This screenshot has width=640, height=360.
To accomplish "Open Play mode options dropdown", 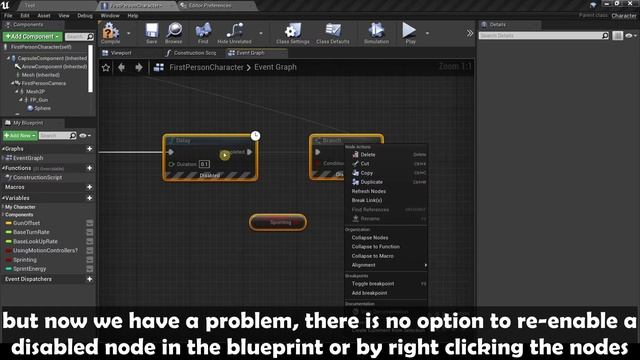I will click(x=427, y=33).
